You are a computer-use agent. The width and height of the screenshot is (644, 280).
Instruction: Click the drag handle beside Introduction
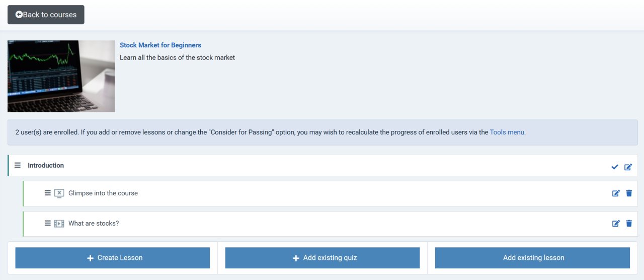point(18,165)
